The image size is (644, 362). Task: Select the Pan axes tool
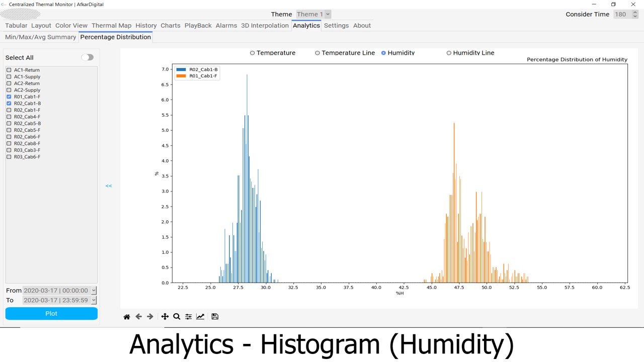pyautogui.click(x=165, y=317)
